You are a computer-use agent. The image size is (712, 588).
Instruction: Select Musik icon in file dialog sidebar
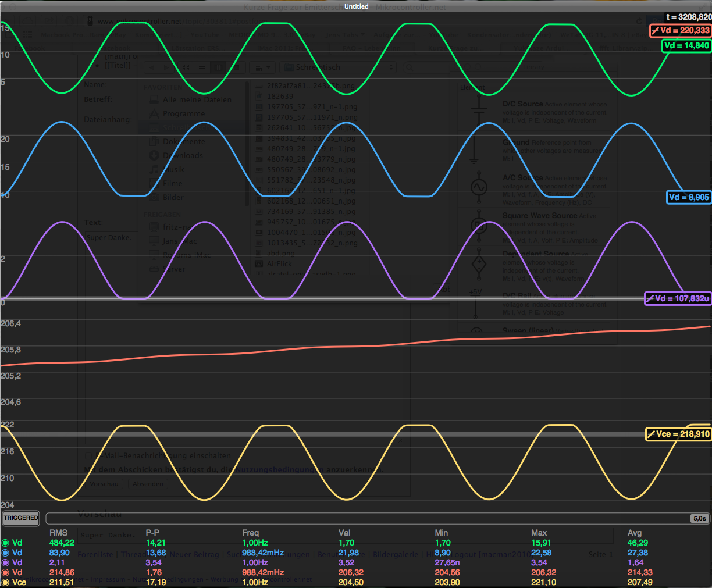154,169
